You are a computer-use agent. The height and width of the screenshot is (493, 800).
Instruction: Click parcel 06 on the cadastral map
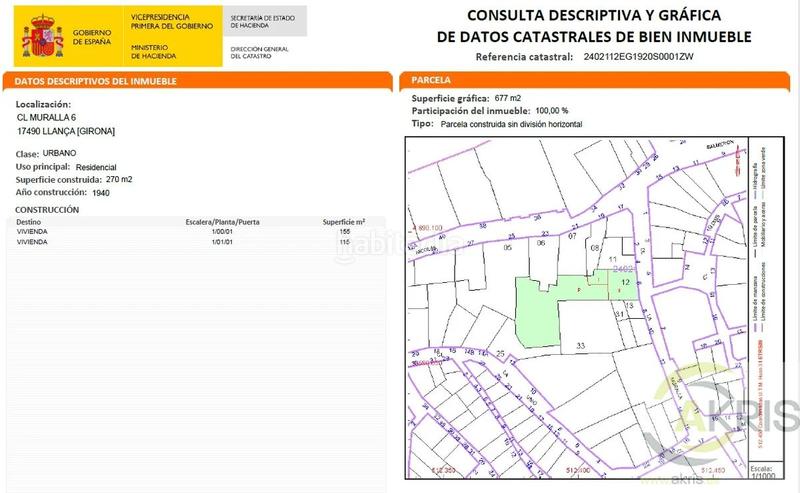pos(541,243)
